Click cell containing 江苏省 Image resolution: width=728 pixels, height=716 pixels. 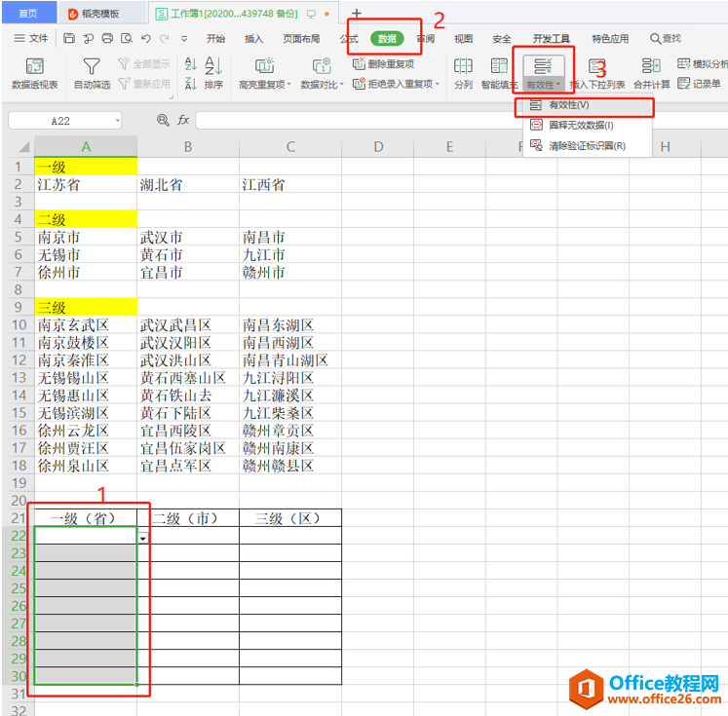pos(86,185)
